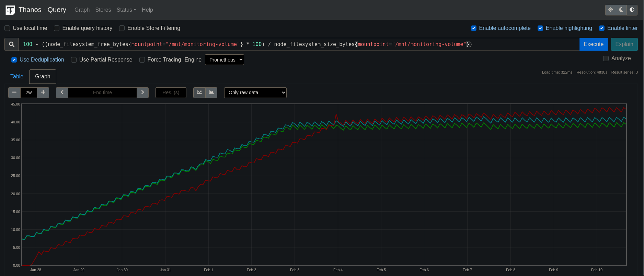Disable the linter checkbox

[x=602, y=28]
